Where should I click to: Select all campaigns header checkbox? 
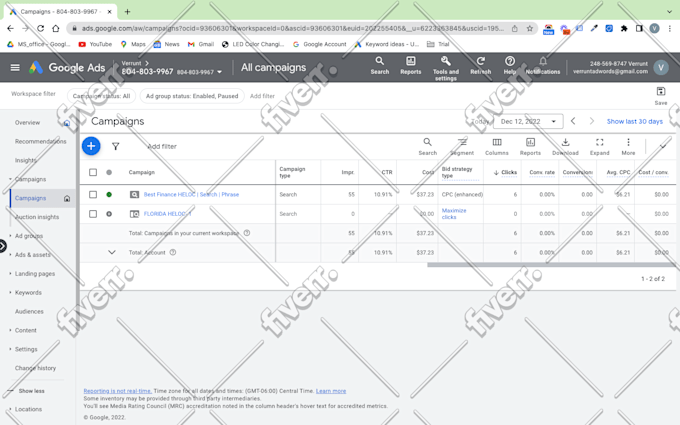pos(93,172)
